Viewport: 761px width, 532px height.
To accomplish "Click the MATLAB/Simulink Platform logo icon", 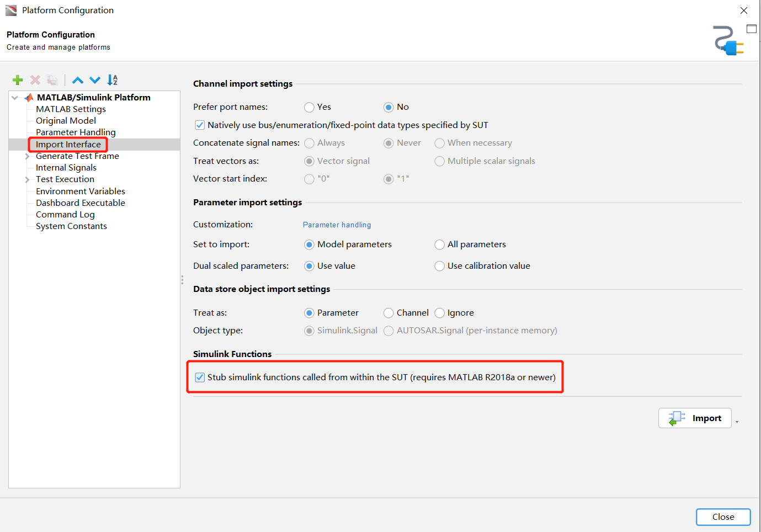I will click(29, 98).
